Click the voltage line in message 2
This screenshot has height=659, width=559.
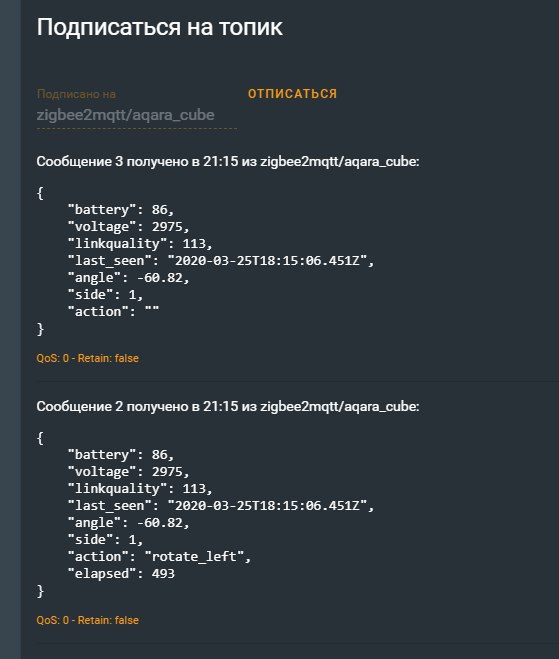click(129, 472)
